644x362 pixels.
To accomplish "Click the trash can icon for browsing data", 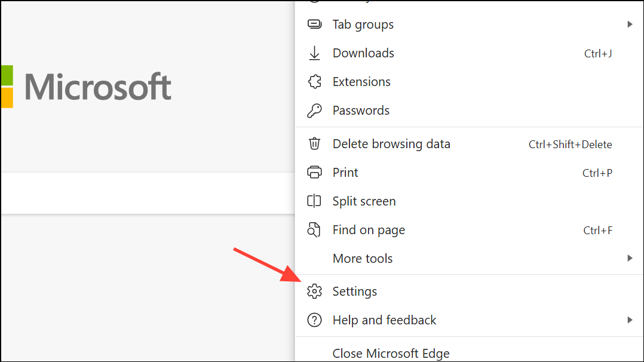I will click(x=315, y=144).
